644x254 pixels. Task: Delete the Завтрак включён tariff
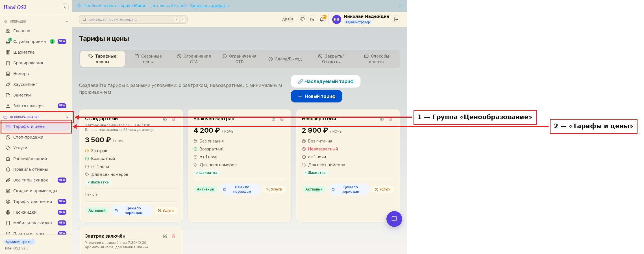coord(173,236)
